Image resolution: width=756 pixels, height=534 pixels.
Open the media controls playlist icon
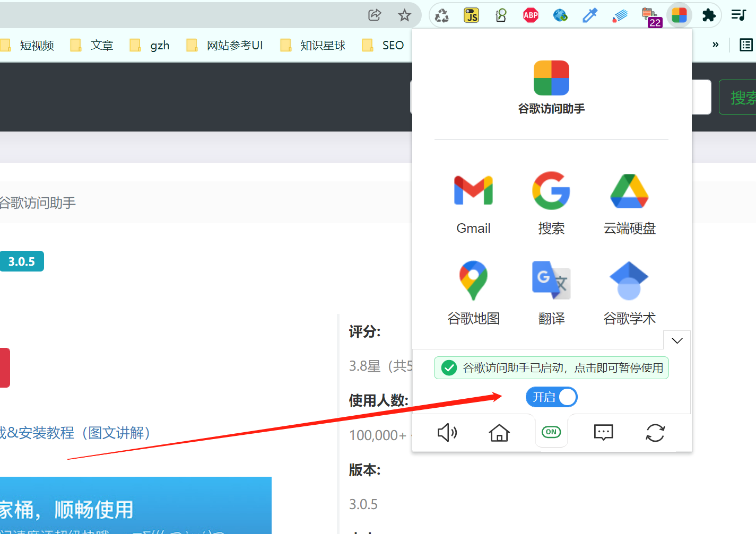(738, 15)
